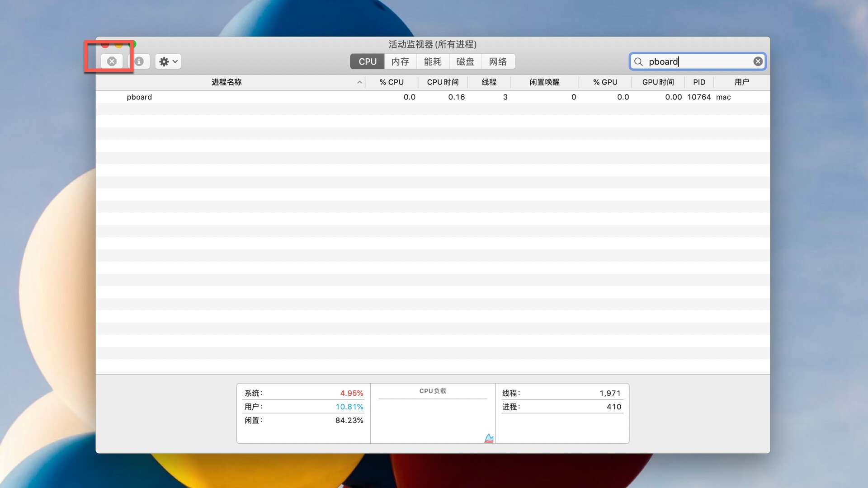
Task: Switch to the 网络 monitoring view
Action: [x=498, y=61]
